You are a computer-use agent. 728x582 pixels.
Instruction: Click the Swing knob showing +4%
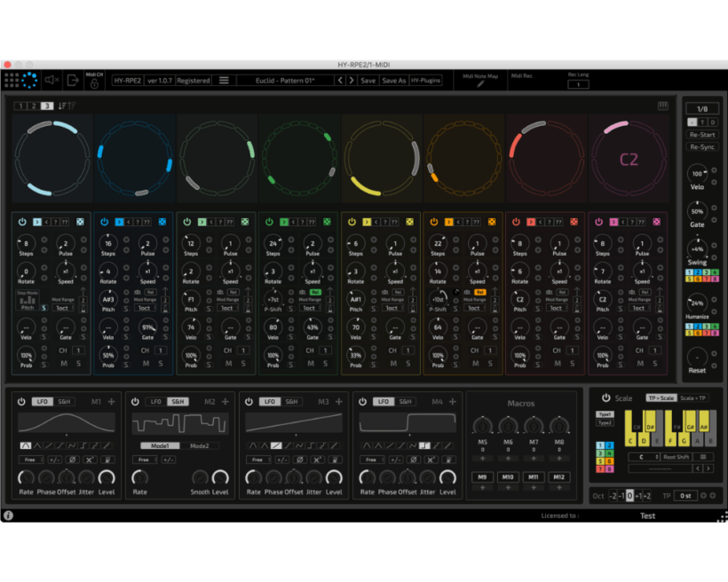coord(698,251)
